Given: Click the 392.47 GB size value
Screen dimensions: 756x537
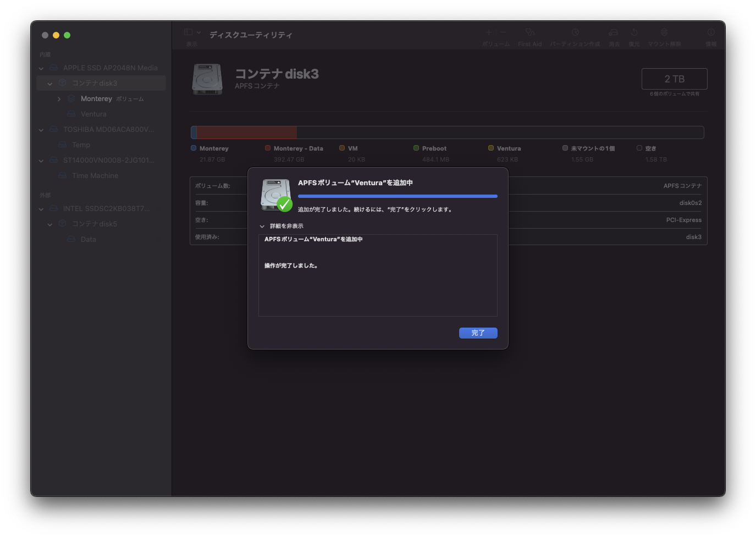Looking at the screenshot, I should tap(289, 160).
